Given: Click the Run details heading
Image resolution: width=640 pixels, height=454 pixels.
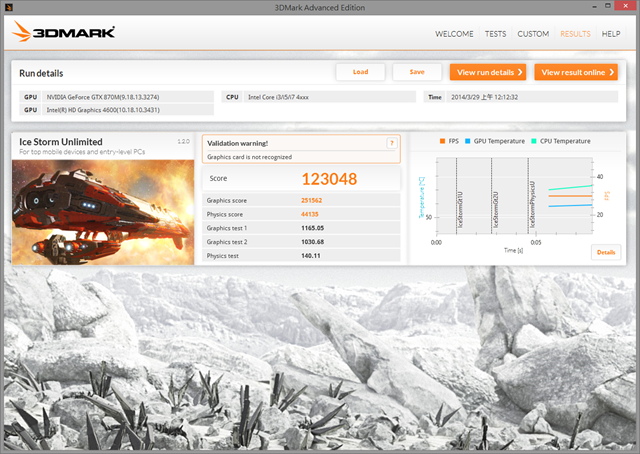Looking at the screenshot, I should [41, 73].
